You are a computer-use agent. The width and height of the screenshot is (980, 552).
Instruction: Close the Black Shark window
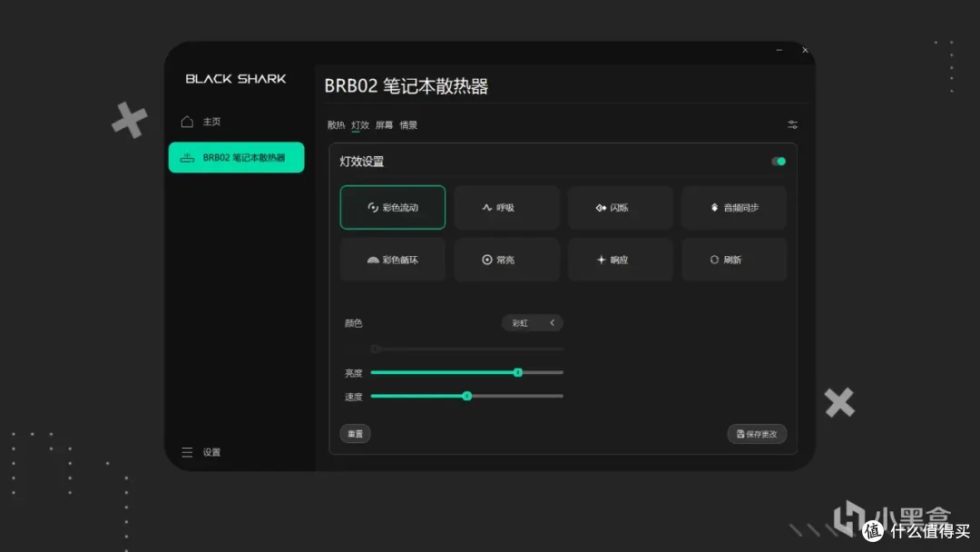point(805,50)
